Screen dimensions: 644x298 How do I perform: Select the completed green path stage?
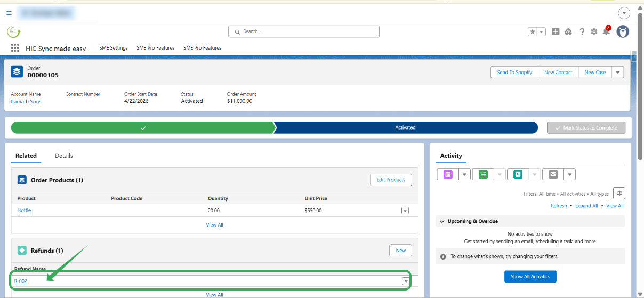(x=142, y=127)
